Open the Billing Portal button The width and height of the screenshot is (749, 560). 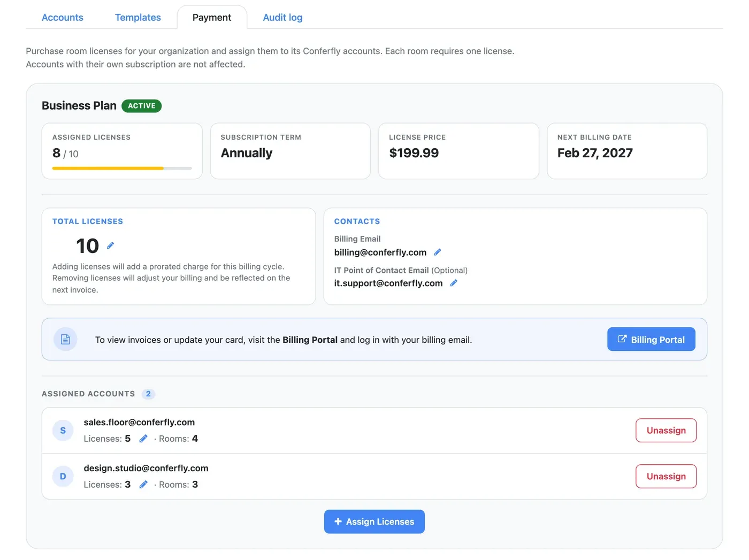coord(651,339)
